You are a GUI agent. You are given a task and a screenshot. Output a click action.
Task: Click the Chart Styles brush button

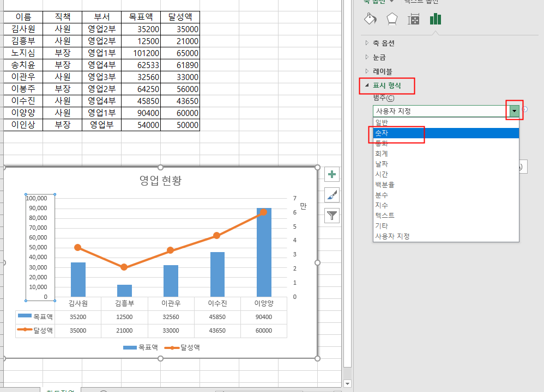pyautogui.click(x=332, y=195)
